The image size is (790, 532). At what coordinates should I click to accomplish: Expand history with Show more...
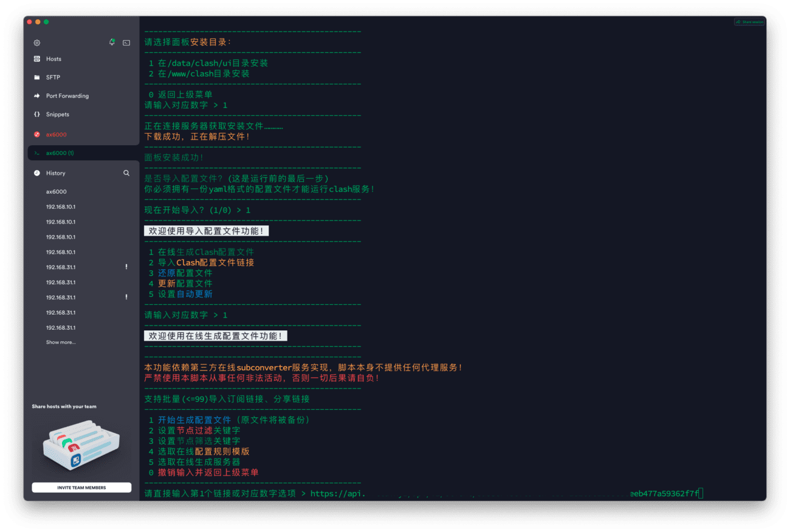[x=61, y=342]
